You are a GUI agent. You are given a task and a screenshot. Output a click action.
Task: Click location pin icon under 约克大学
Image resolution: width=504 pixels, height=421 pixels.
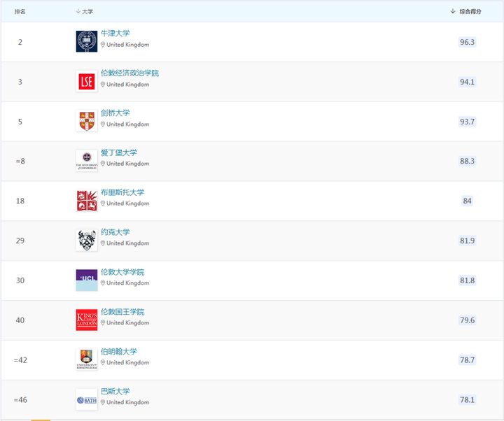point(103,243)
